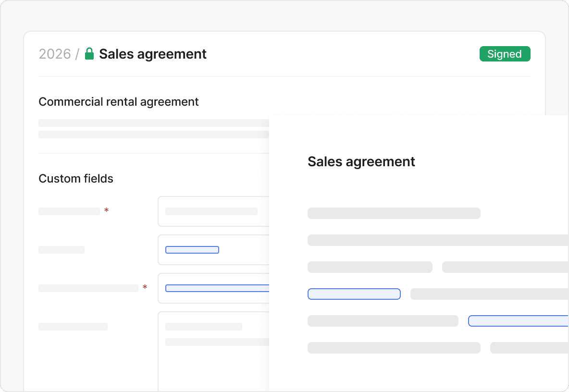This screenshot has width=569, height=392.
Task: Click the Sales agreement title in the header
Action: 153,54
